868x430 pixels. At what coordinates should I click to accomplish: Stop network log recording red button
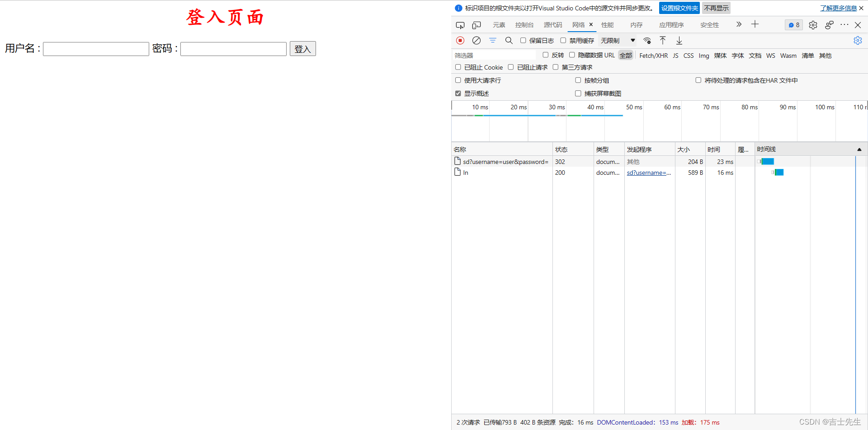coord(460,41)
